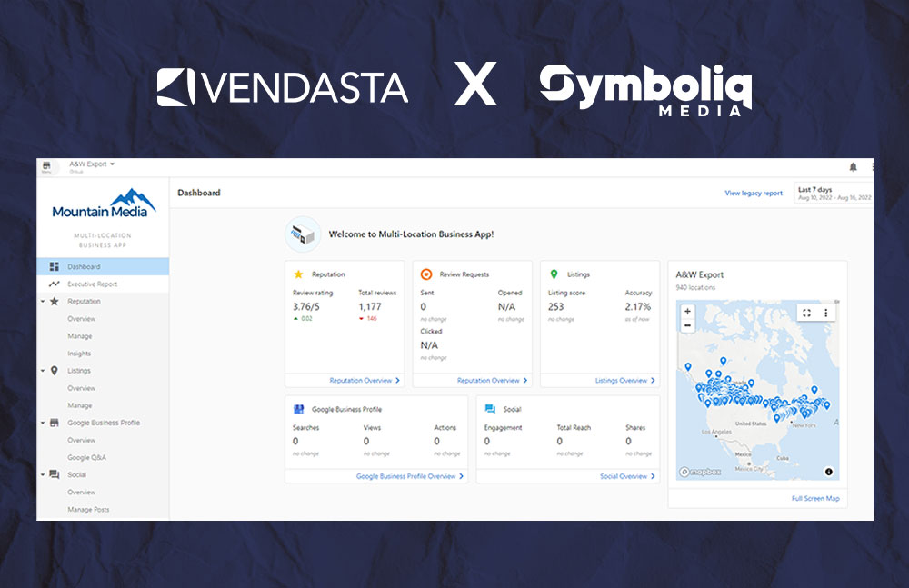Click the Social chat icon in sidebar
The image size is (909, 588).
pyautogui.click(x=54, y=474)
